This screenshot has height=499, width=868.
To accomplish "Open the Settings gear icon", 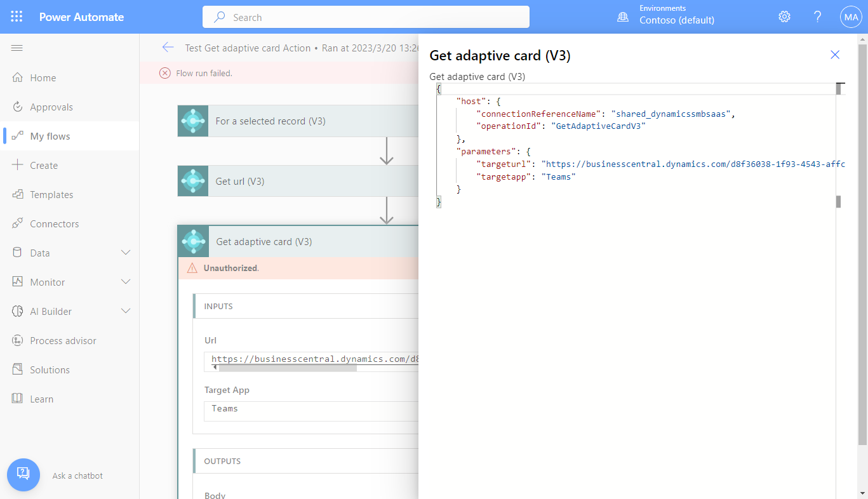I will (784, 17).
